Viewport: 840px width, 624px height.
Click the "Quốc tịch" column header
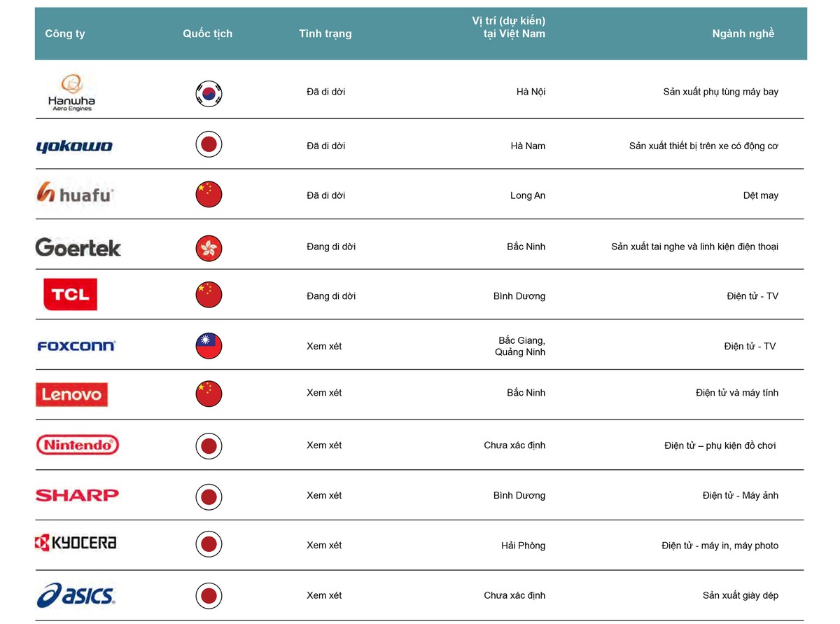tap(207, 34)
